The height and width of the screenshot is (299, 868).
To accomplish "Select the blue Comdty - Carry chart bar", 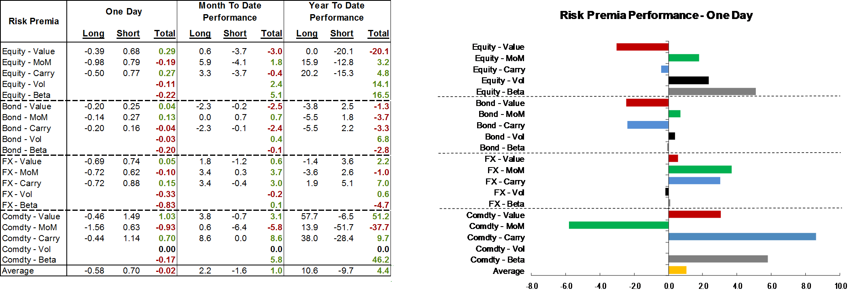I will coord(742,237).
